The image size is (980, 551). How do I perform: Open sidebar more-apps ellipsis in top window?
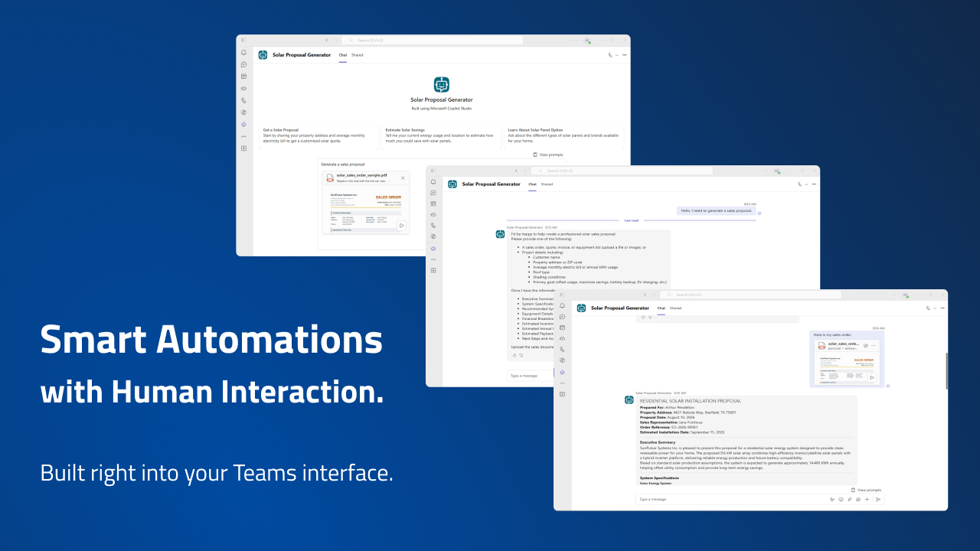[x=243, y=136]
